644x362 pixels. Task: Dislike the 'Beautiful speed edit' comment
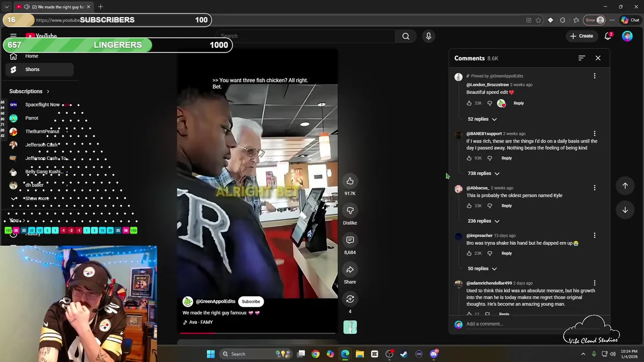pos(490,103)
